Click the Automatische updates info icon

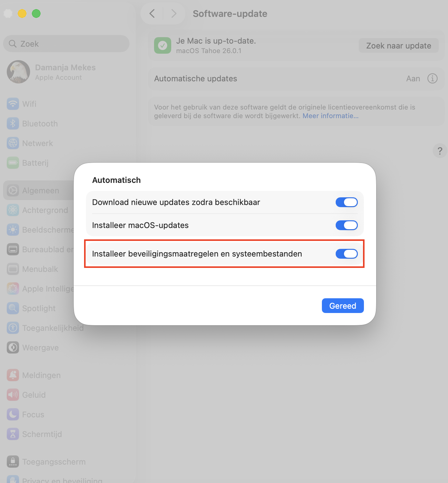point(432,79)
